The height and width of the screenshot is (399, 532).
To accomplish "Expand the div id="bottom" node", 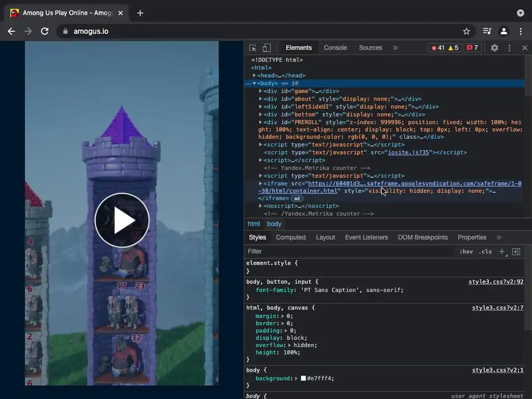I will pyautogui.click(x=260, y=114).
